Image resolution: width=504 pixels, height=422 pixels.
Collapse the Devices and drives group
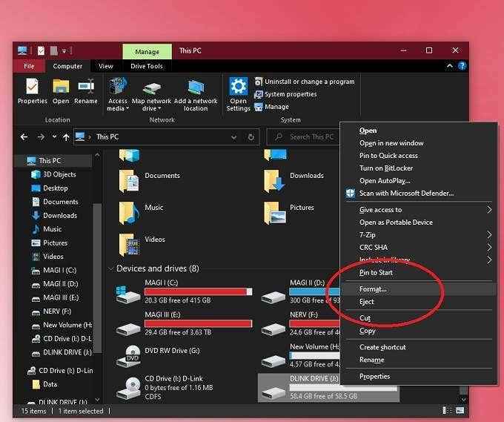click(111, 268)
